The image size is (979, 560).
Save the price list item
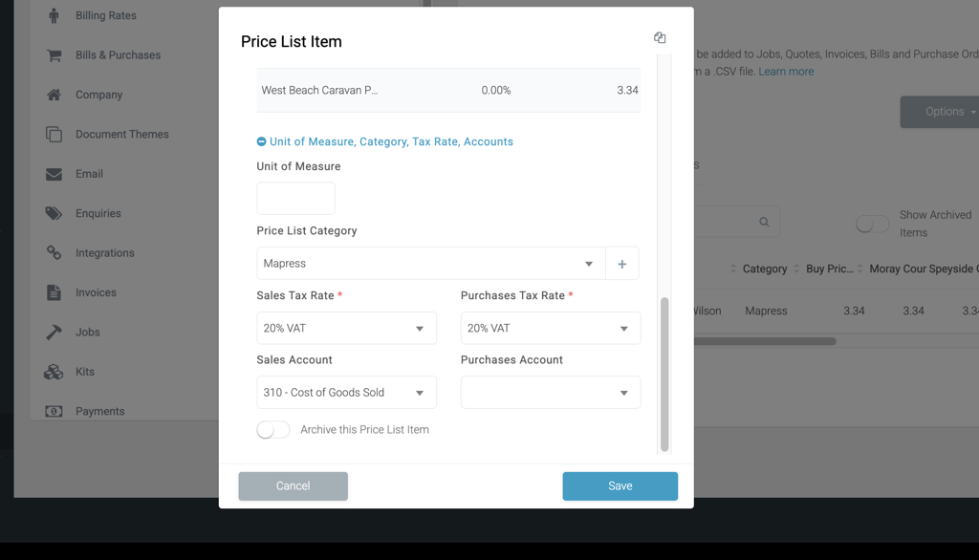620,485
